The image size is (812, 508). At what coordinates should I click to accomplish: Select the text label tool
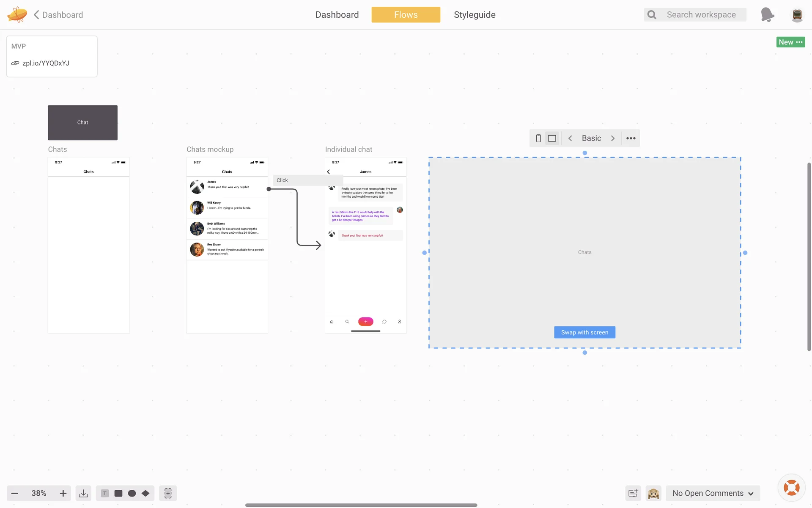pyautogui.click(x=105, y=493)
